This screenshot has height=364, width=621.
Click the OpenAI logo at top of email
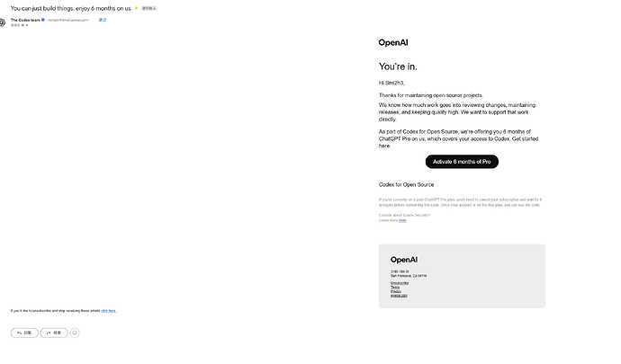point(393,42)
